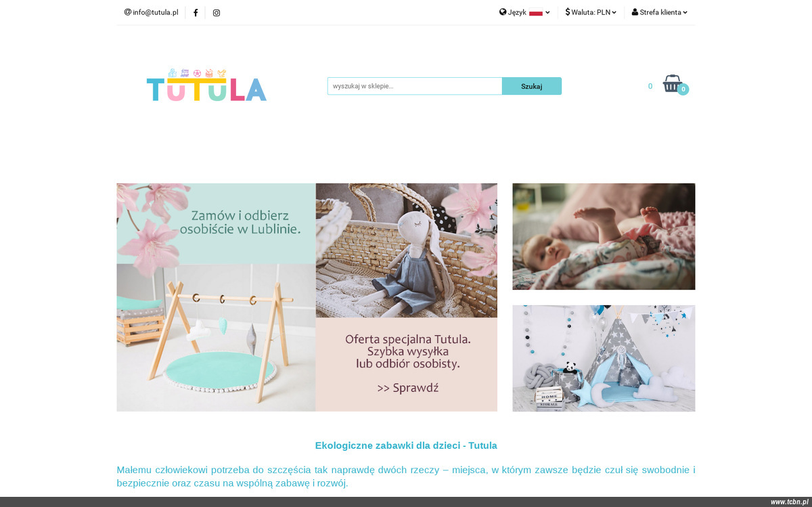Click the @ email icon
The image size is (812, 507).
(127, 12)
